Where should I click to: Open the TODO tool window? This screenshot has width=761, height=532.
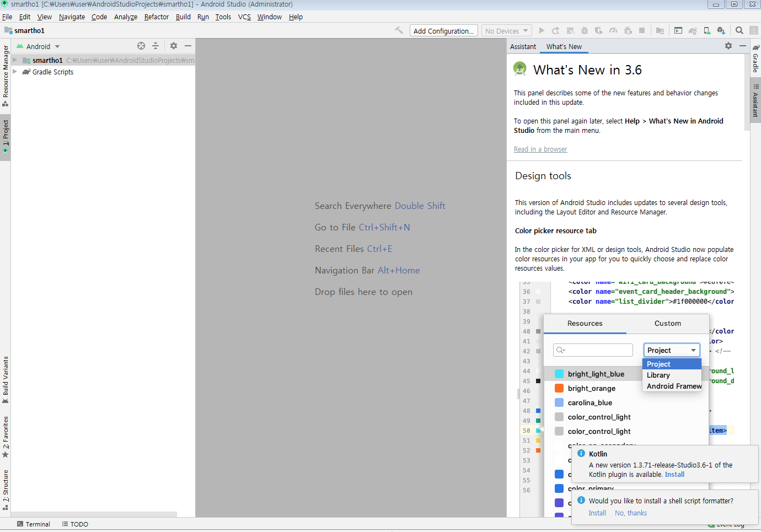click(75, 524)
